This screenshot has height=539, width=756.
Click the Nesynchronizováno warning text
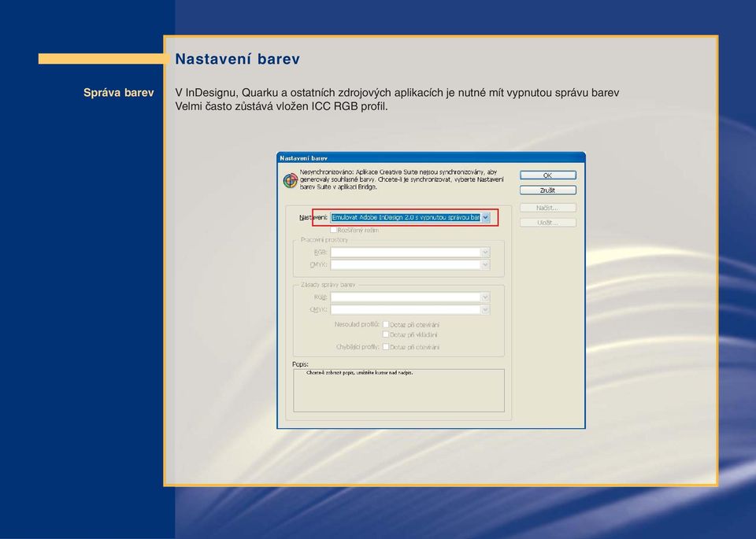(x=401, y=179)
